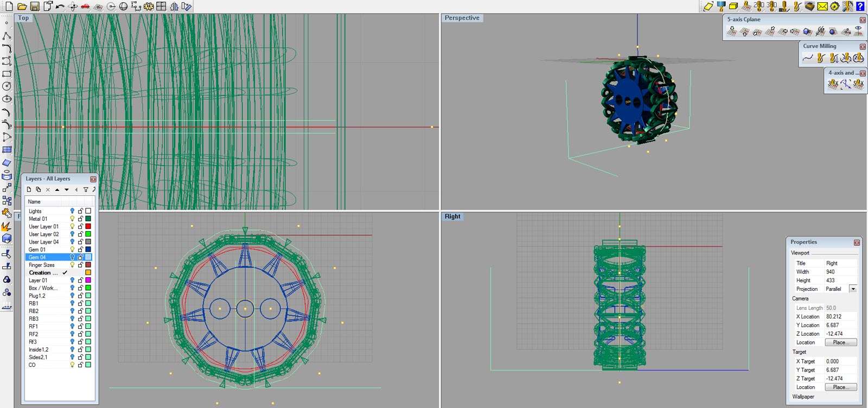The height and width of the screenshot is (408, 868).
Task: Click the red car render icon
Action: click(85, 7)
